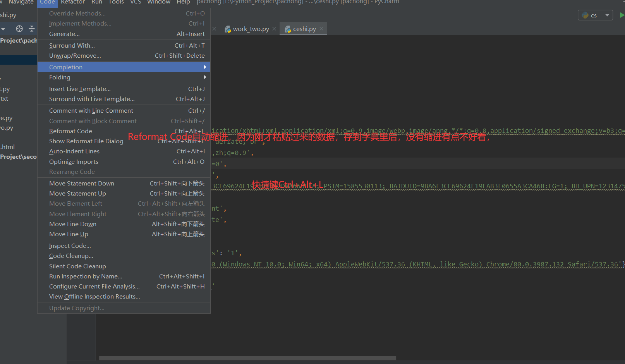Select Auto-Indent Lines

(124, 151)
